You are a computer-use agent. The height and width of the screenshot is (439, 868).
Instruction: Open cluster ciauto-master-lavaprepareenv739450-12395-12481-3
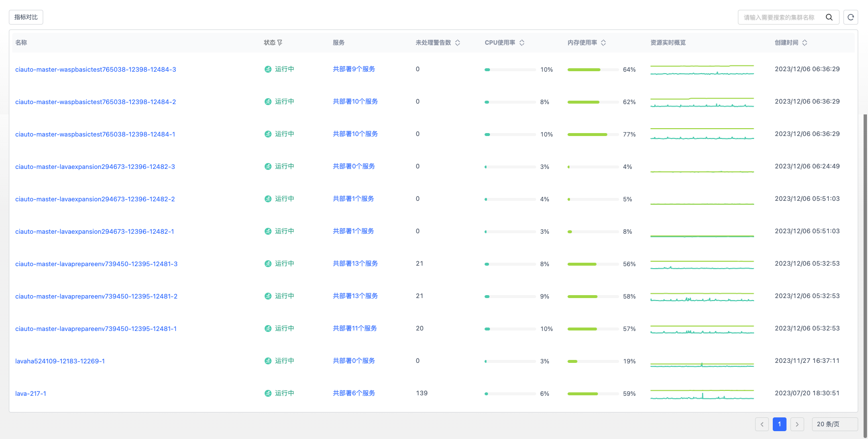[96, 264]
